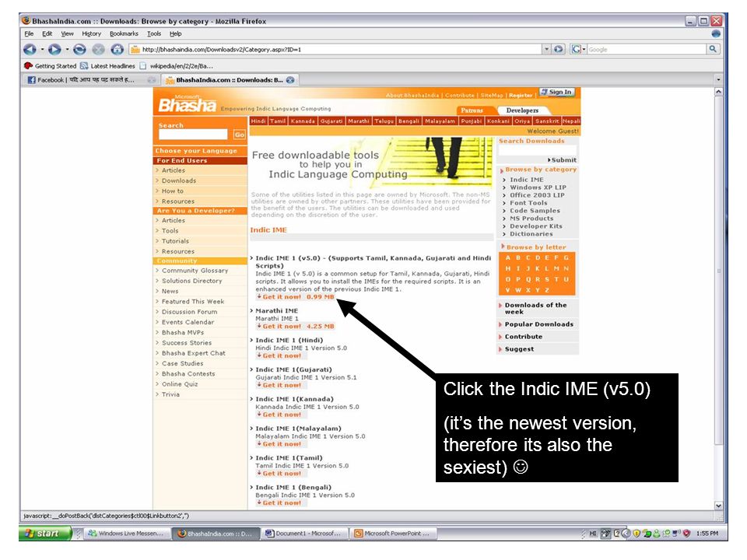This screenshot has width=747, height=560.
Task: Open the Font Tools category
Action: click(x=528, y=203)
